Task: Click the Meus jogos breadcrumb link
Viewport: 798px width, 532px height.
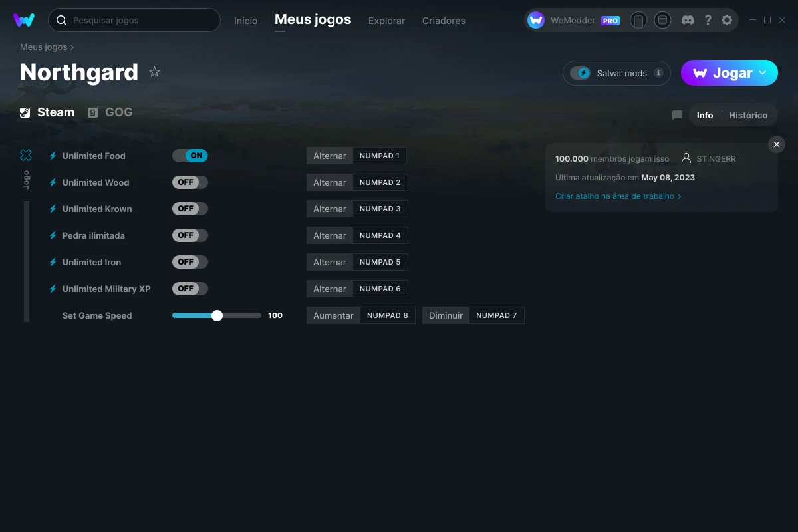Action: [x=44, y=47]
